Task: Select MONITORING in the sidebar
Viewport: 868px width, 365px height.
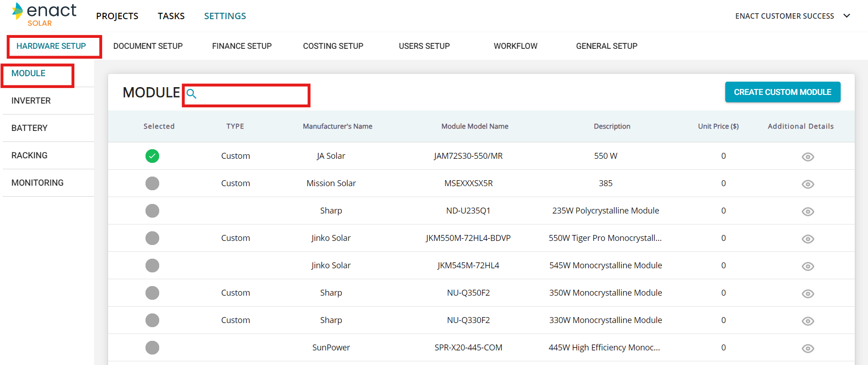Action: coord(37,183)
